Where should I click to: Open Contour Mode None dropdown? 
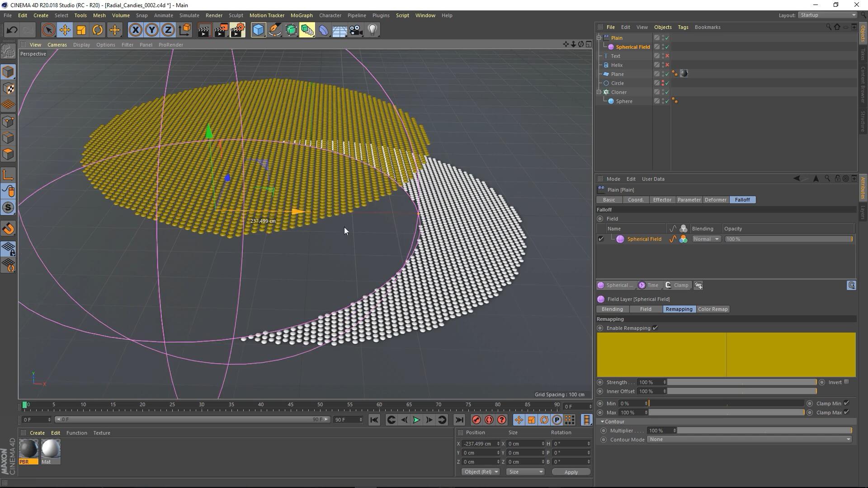749,439
